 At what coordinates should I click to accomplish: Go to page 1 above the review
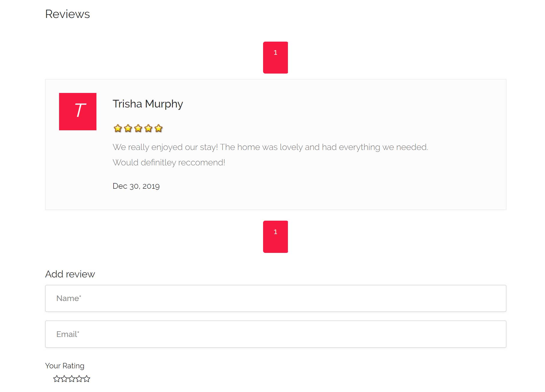[275, 58]
